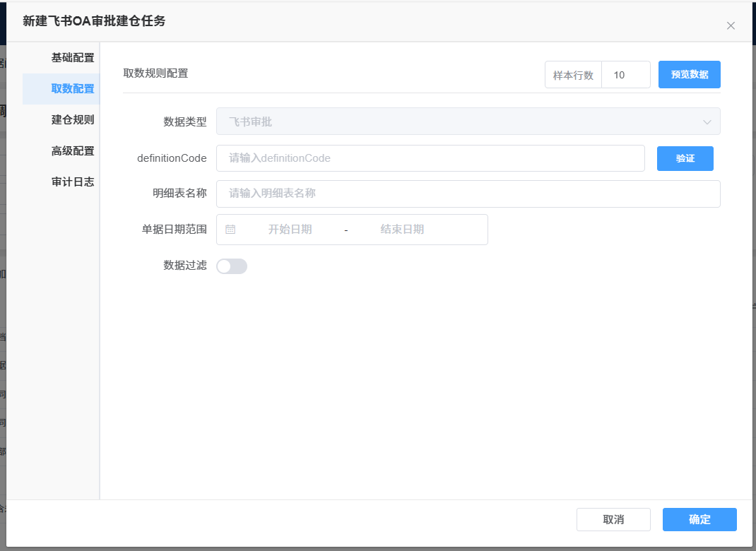
Task: Toggle the 数据过滤 switch
Action: pos(232,266)
